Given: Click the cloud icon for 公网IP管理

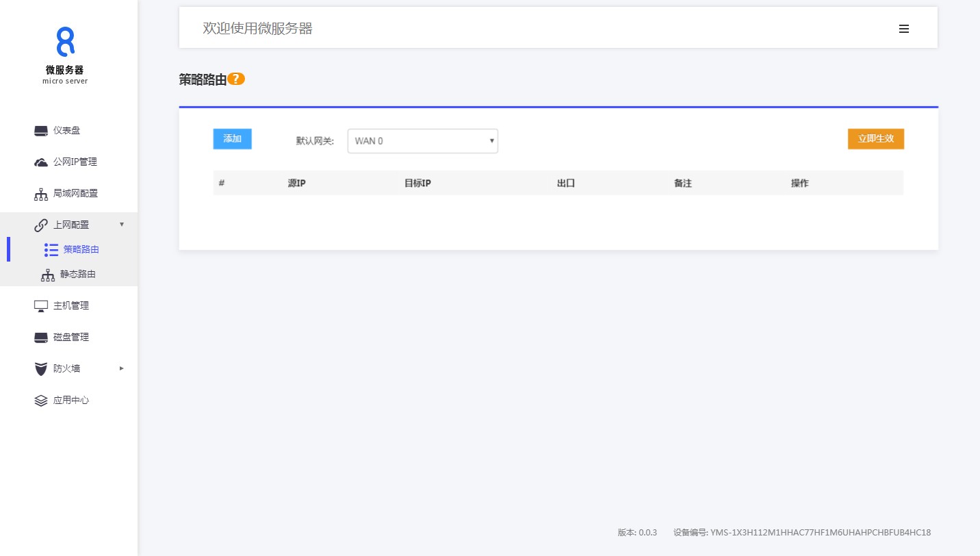Looking at the screenshot, I should tap(41, 162).
